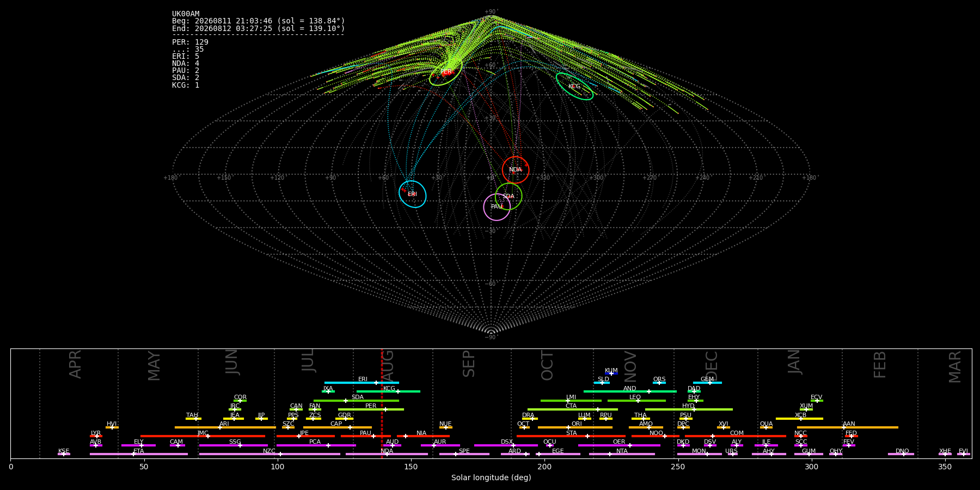980x490 pixels.
Task: Click the Solar longitude axis label
Action: point(491,477)
